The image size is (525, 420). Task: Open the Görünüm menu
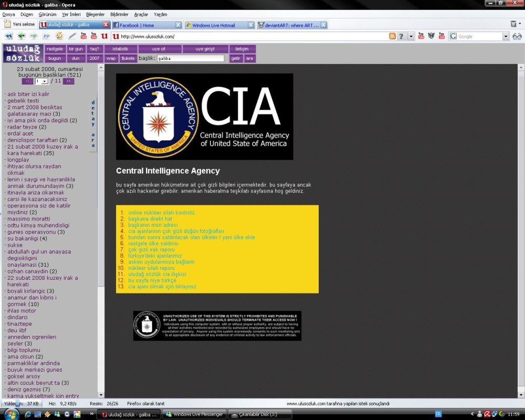click(47, 14)
